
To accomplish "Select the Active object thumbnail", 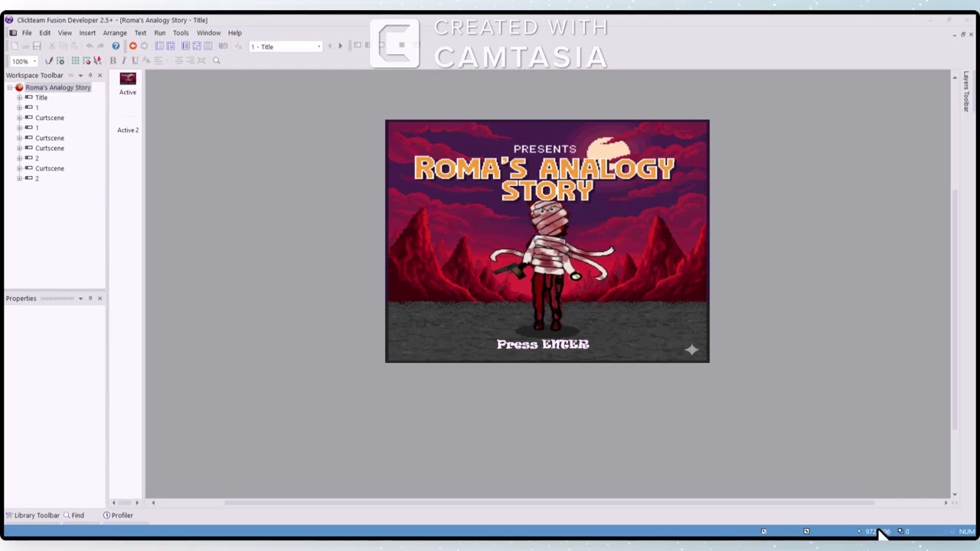I will 128,79.
